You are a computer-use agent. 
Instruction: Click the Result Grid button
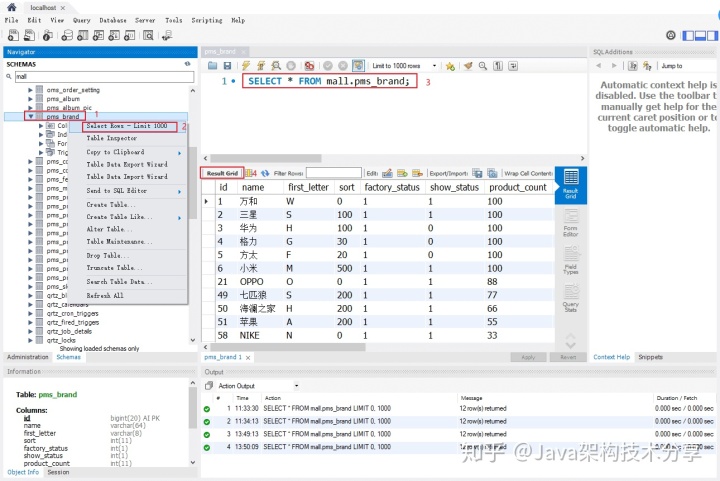pos(222,173)
